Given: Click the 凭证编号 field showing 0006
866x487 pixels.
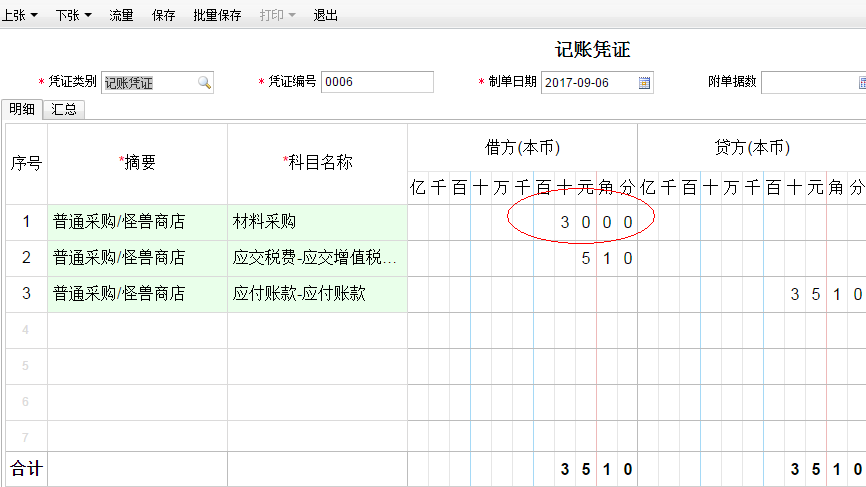Looking at the screenshot, I should (x=376, y=83).
